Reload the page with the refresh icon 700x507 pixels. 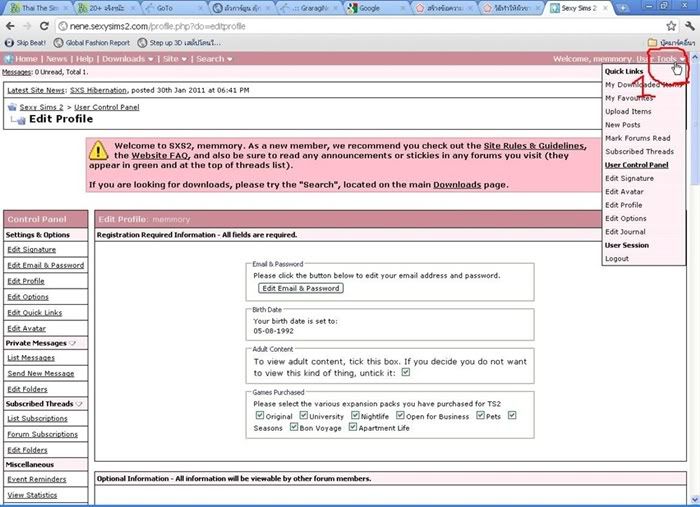[x=44, y=26]
